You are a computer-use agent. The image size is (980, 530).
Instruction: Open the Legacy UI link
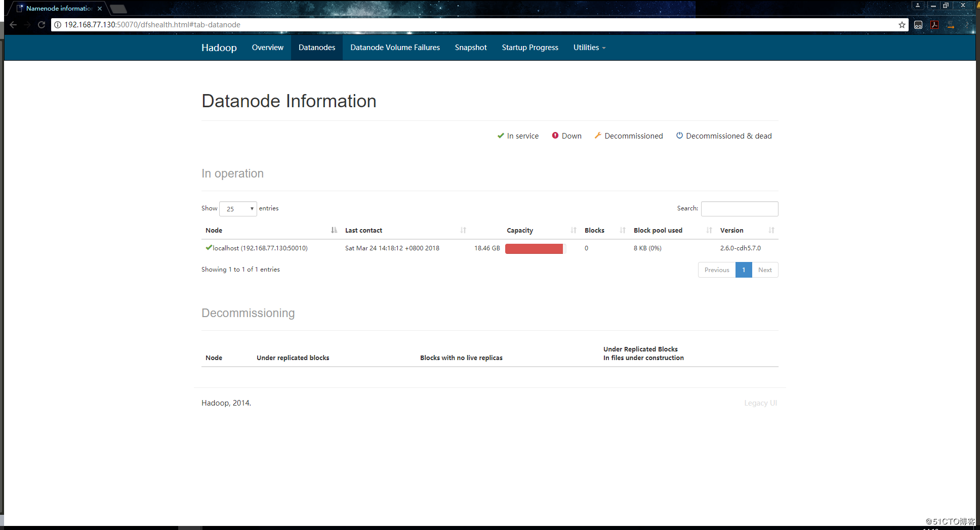point(760,403)
